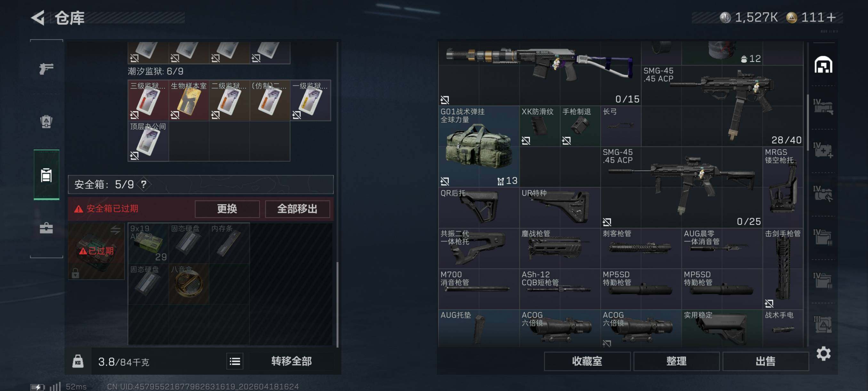Open the briefcase category sidebar icon
Viewport: 868px width, 391px height.
click(x=46, y=228)
